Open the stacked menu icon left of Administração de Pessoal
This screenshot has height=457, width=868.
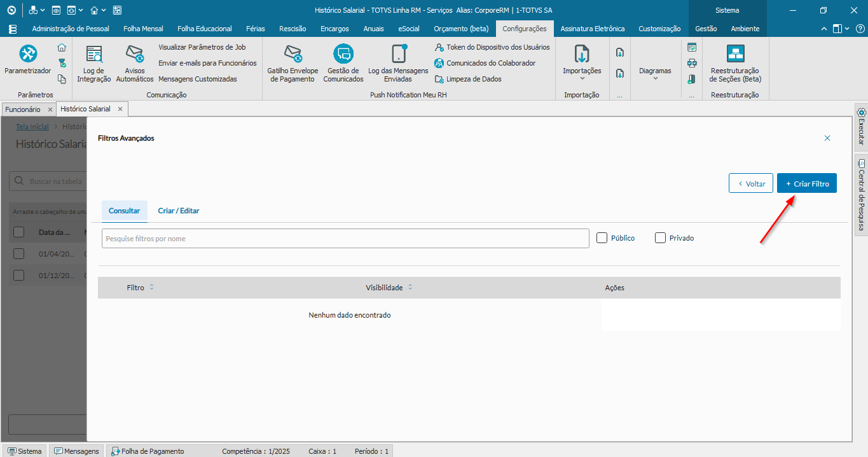(x=13, y=29)
